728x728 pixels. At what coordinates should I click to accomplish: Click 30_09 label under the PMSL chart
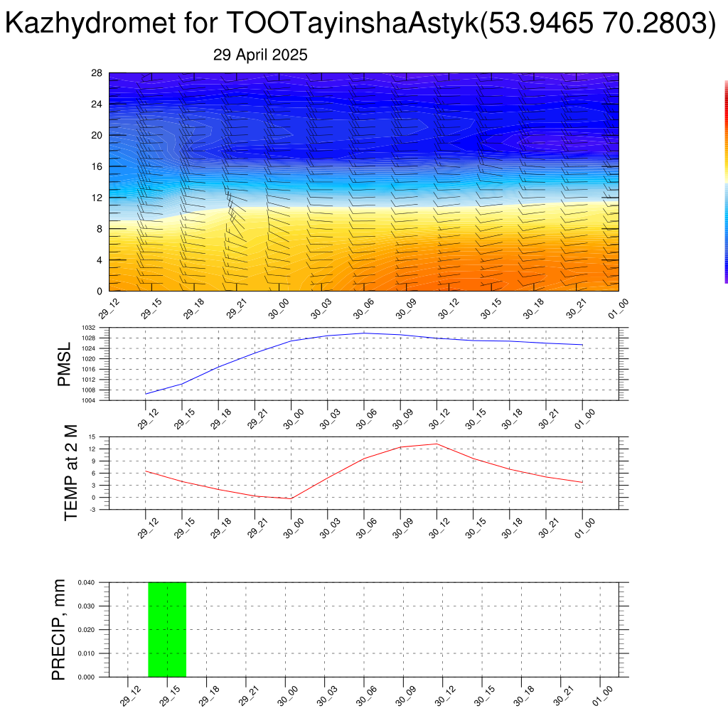pos(402,419)
